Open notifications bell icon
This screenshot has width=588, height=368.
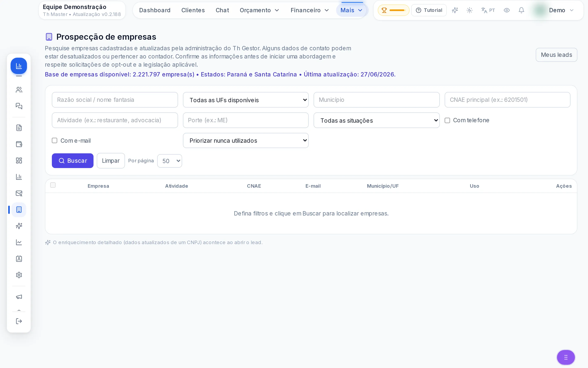pyautogui.click(x=521, y=10)
